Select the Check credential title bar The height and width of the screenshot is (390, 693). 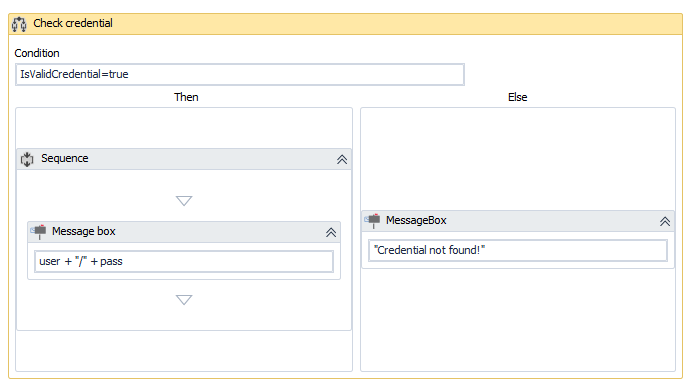(x=346, y=24)
